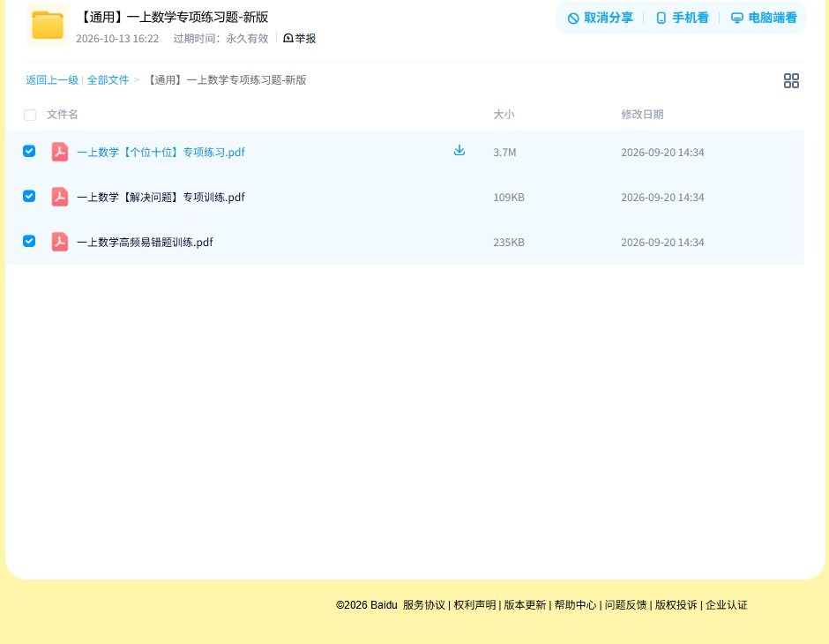Screen dimensions: 829x644
Task: Sort the list by 大小 header
Action: 504,114
